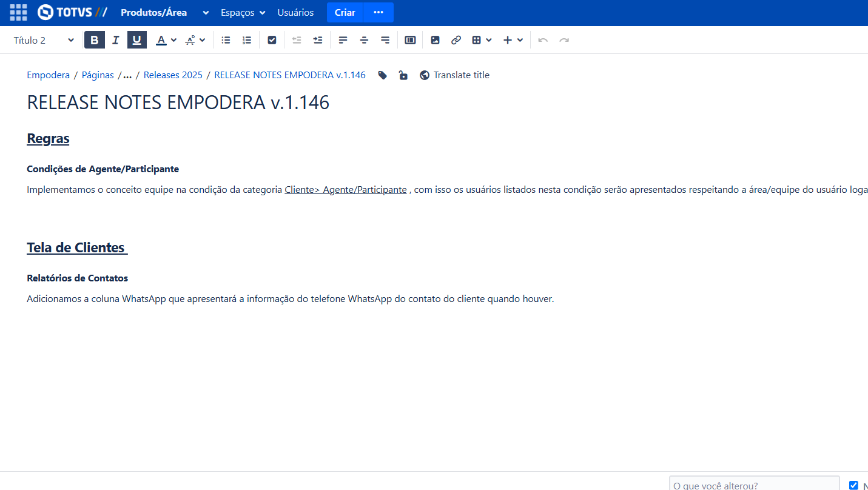This screenshot has width=868, height=490.
Task: Expand the Produtos/Área chevron
Action: pos(206,13)
